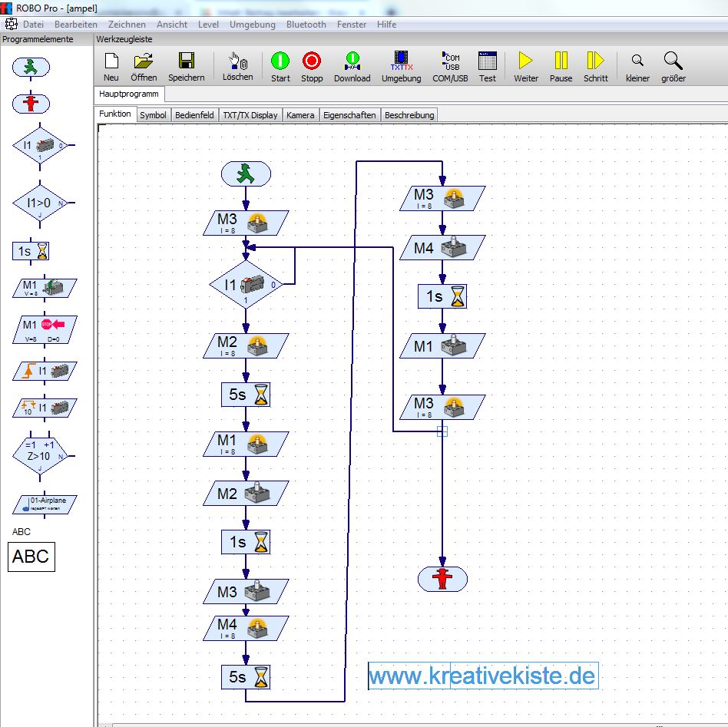Select the M2 I=8 lamp block in flowchart
The image size is (728, 727).
click(x=246, y=346)
